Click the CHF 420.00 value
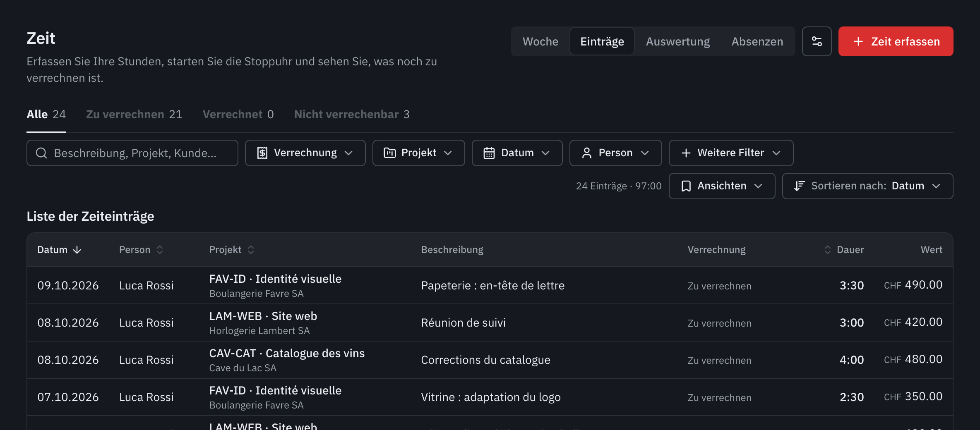Viewport: 980px width, 430px height. tap(913, 322)
